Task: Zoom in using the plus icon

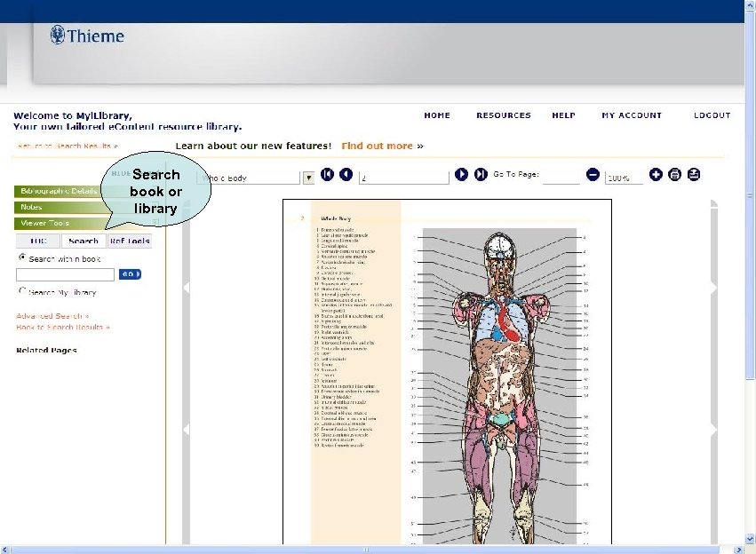Action: coord(656,175)
